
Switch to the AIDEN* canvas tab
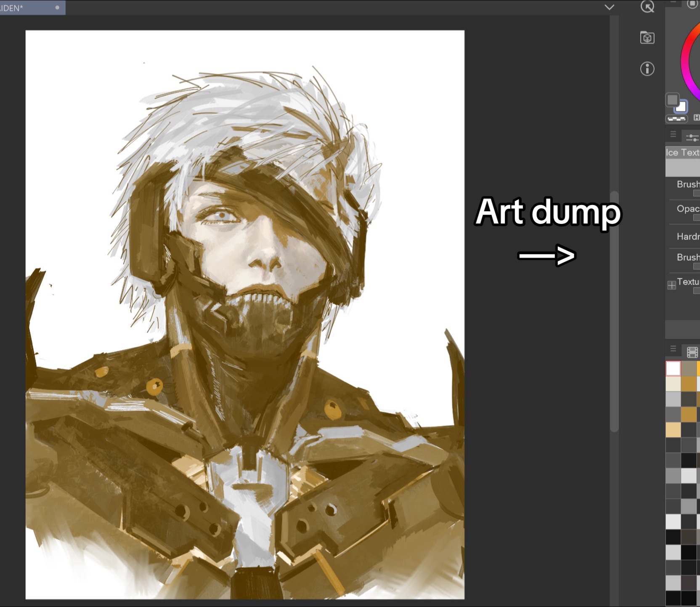pos(33,8)
